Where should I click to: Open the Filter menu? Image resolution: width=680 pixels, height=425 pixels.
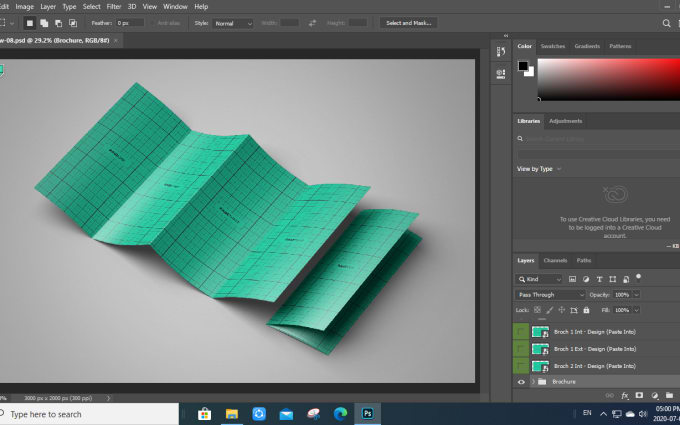click(114, 7)
